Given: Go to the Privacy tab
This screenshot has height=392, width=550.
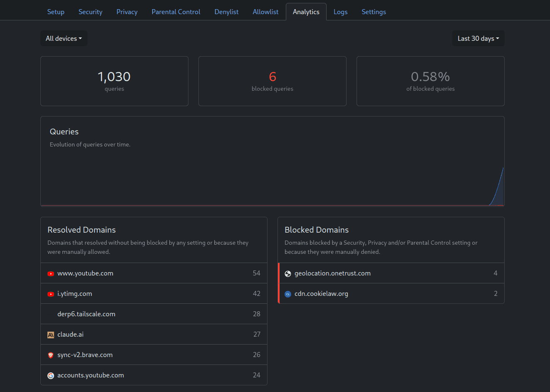Looking at the screenshot, I should pos(127,12).
